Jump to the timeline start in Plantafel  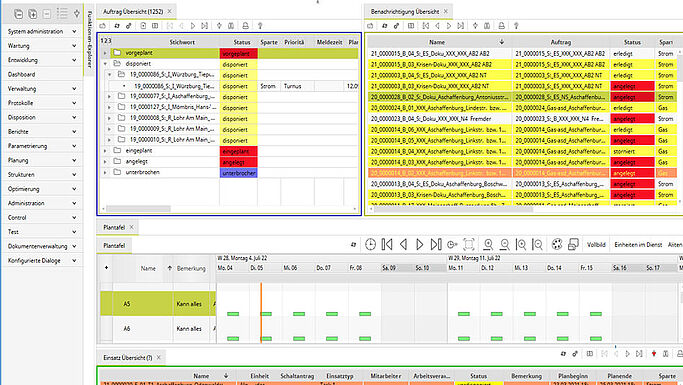(387, 245)
